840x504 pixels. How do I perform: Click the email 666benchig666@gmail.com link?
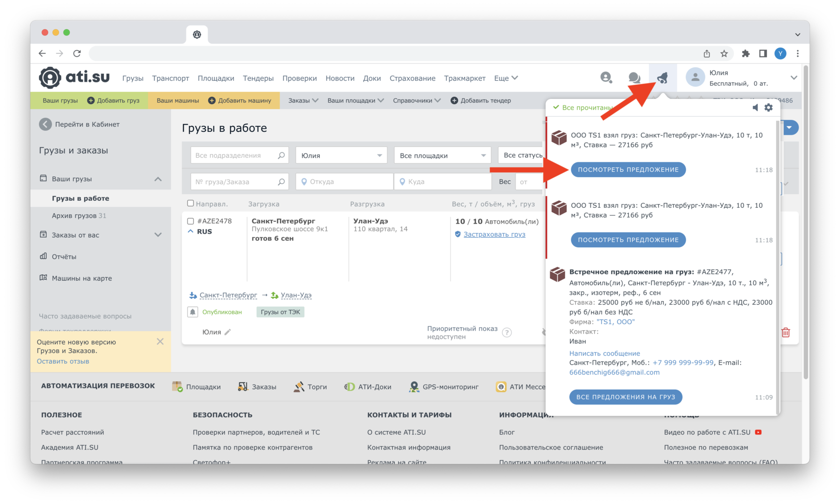[614, 372]
